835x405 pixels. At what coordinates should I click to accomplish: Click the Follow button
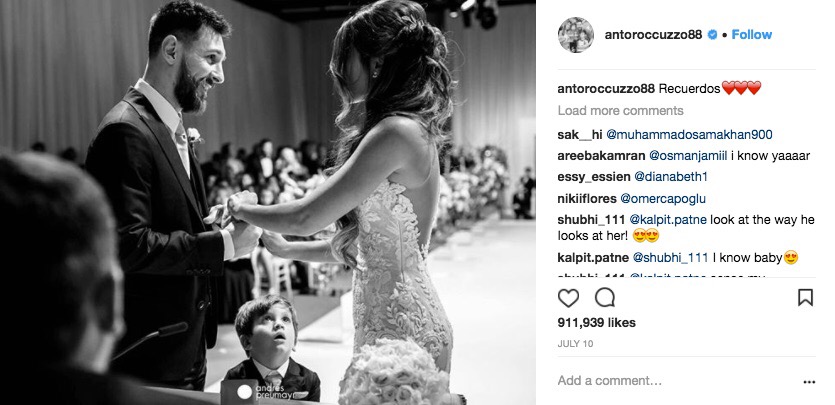click(751, 35)
